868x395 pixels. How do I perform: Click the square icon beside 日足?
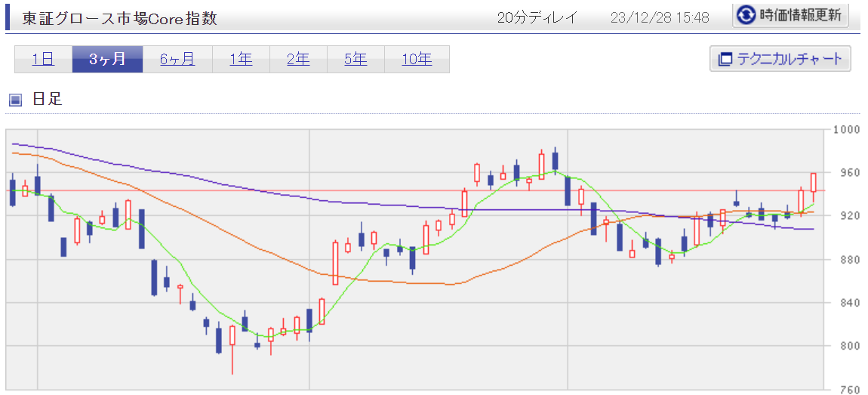(16, 100)
